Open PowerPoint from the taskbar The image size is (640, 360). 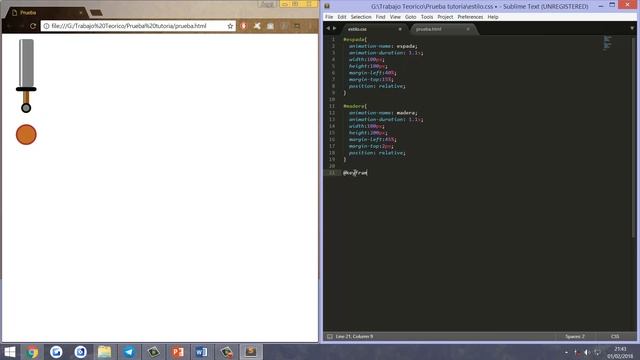click(x=178, y=352)
